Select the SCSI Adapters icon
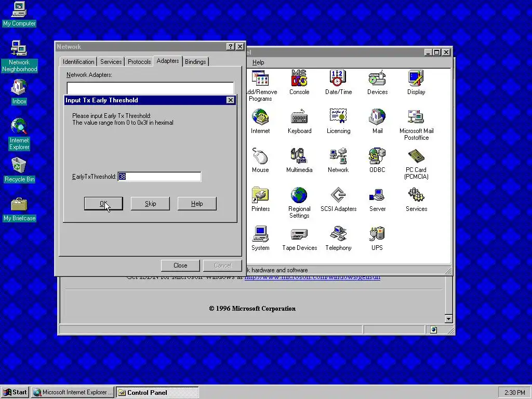Viewport: 532px width, 399px height. (x=338, y=199)
